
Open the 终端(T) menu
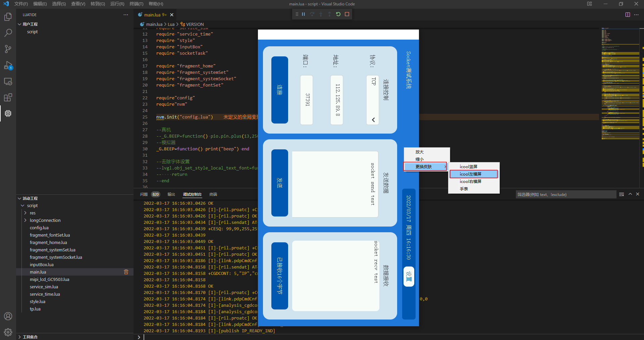coord(136,4)
